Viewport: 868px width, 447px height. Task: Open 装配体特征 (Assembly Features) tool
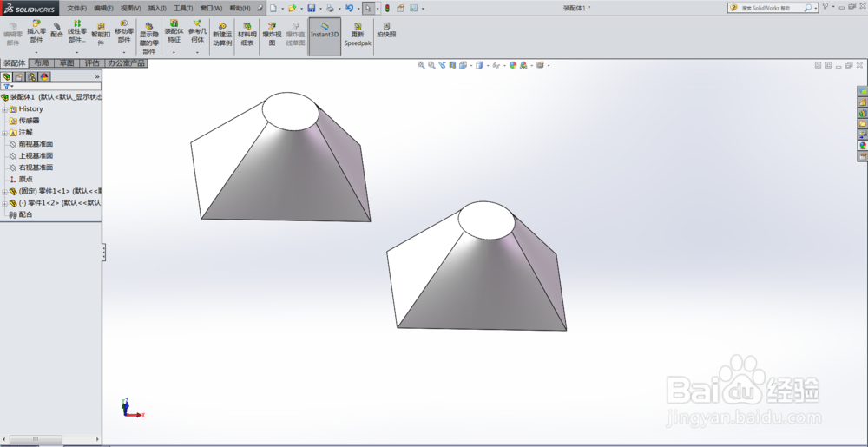pyautogui.click(x=174, y=32)
